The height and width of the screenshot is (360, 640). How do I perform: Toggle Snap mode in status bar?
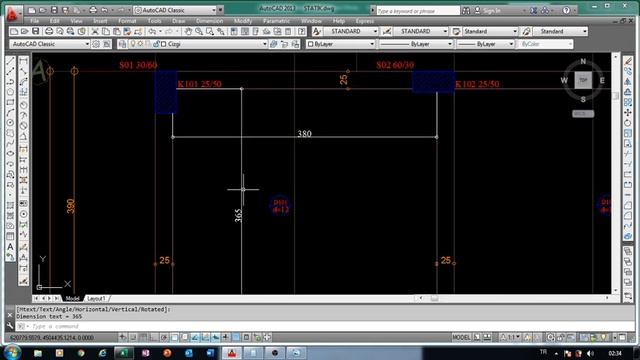[133, 338]
